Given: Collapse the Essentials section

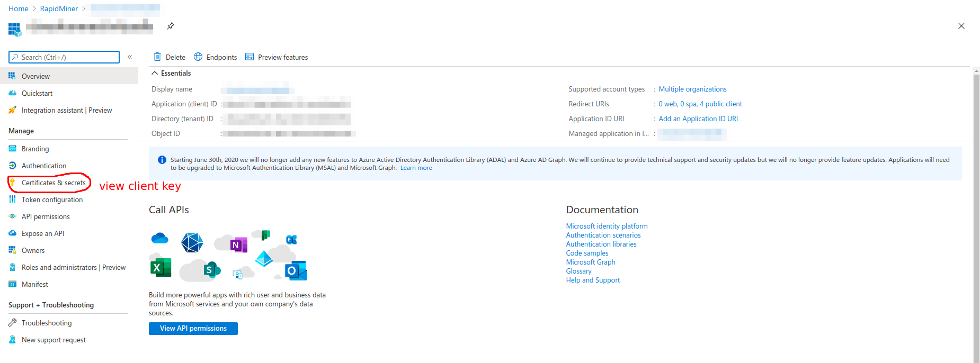Looking at the screenshot, I should (155, 74).
